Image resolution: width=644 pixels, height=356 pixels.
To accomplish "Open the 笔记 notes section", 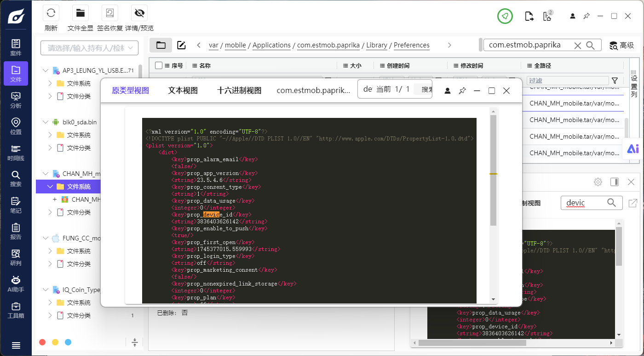I will click(x=16, y=205).
